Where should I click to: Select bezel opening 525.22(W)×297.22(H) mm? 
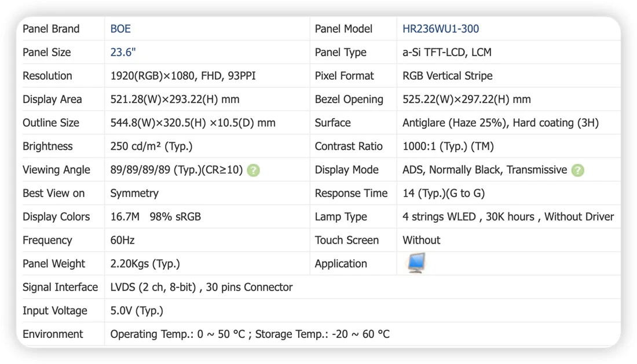(x=466, y=100)
